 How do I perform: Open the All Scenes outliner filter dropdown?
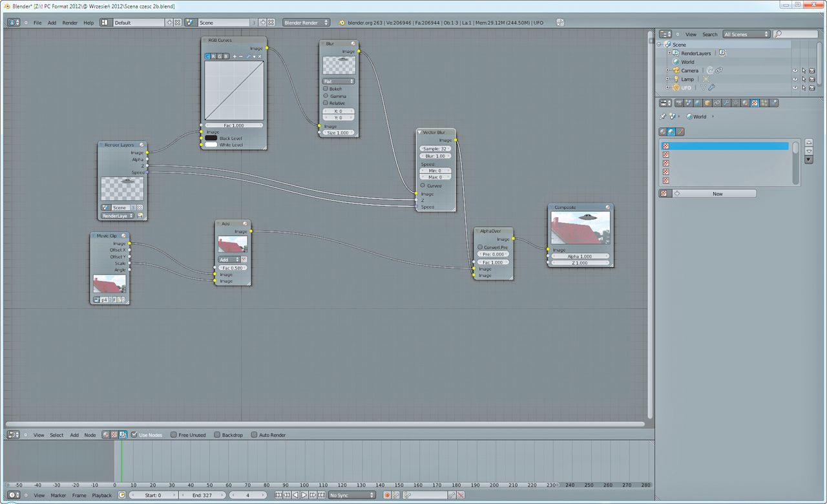point(746,34)
